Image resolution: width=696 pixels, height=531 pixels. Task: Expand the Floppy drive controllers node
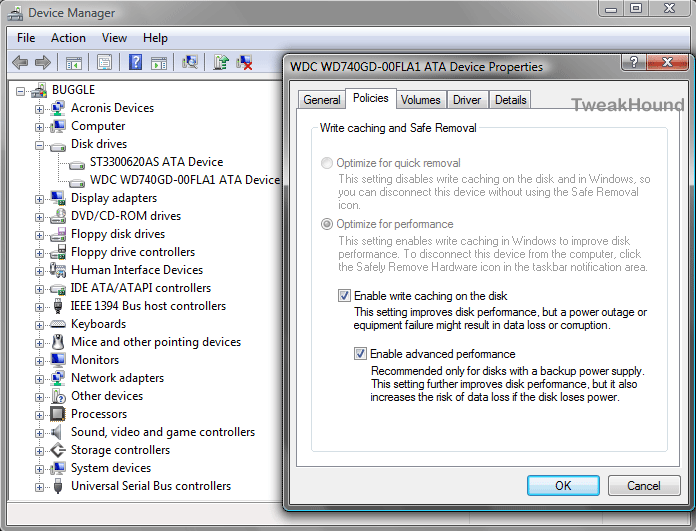40,254
